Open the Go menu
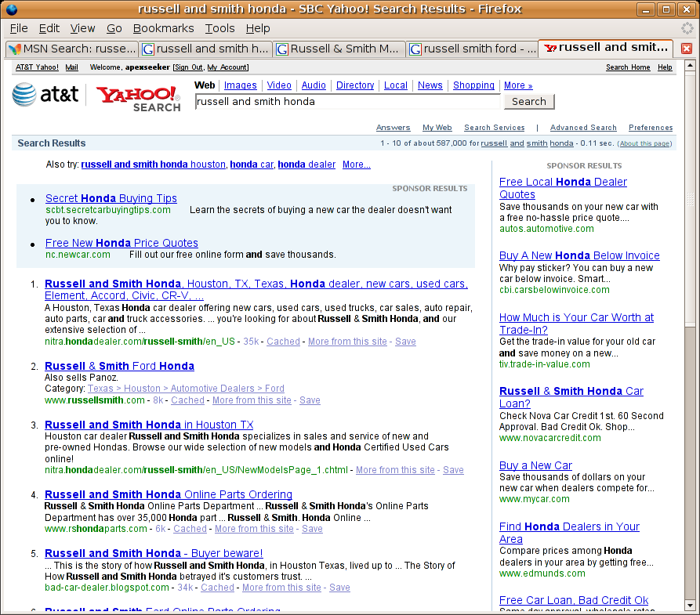Image resolution: width=700 pixels, height=615 pixels. point(114,28)
